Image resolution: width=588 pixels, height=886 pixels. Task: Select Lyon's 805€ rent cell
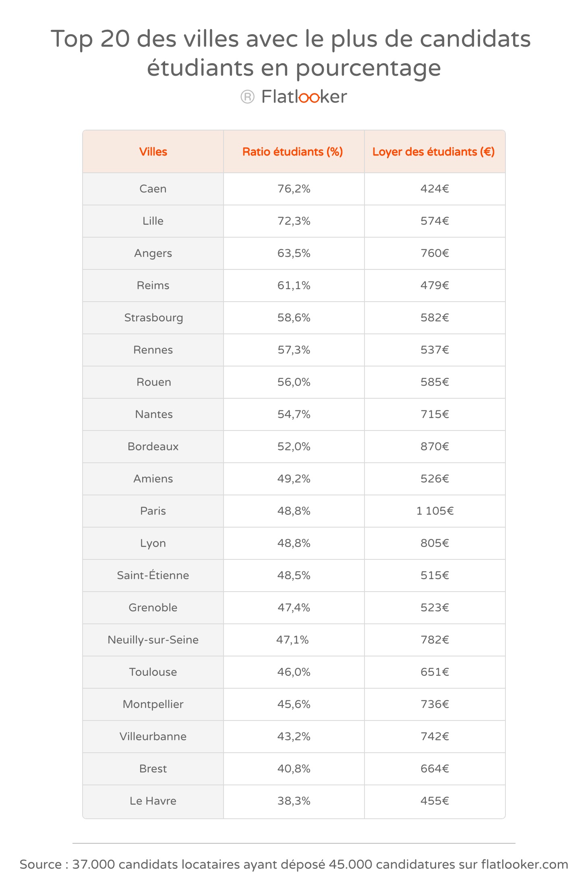coord(435,543)
